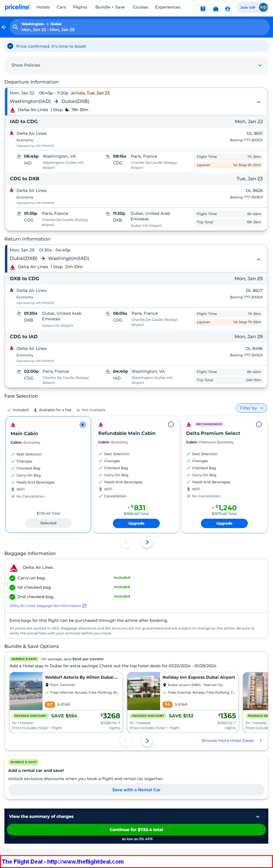Upgrade to Delta Premium Select for +$1,240

224,523
